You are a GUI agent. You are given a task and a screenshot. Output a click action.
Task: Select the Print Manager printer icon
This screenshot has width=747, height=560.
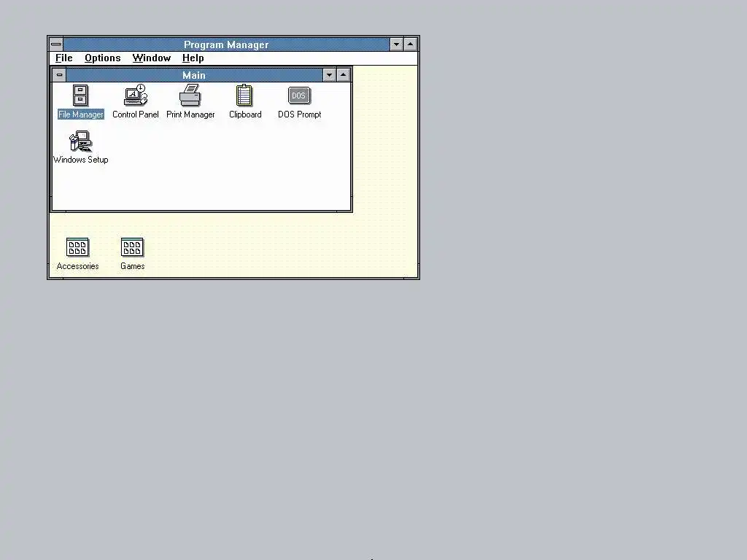pyautogui.click(x=190, y=96)
